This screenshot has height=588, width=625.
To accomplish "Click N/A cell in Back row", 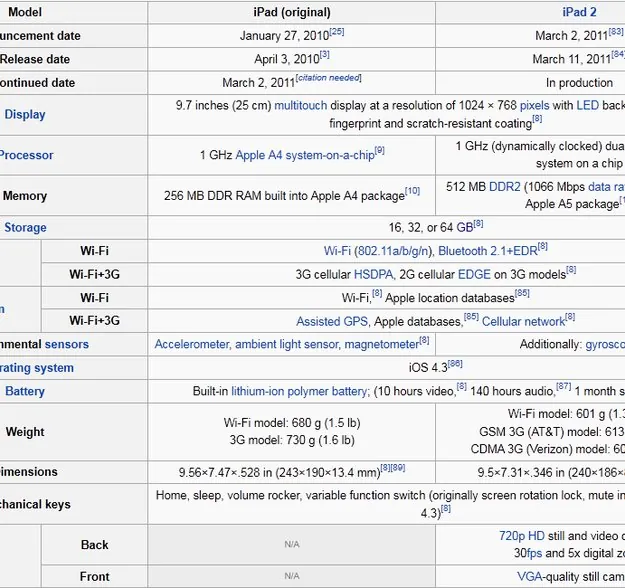I will coord(292,545).
